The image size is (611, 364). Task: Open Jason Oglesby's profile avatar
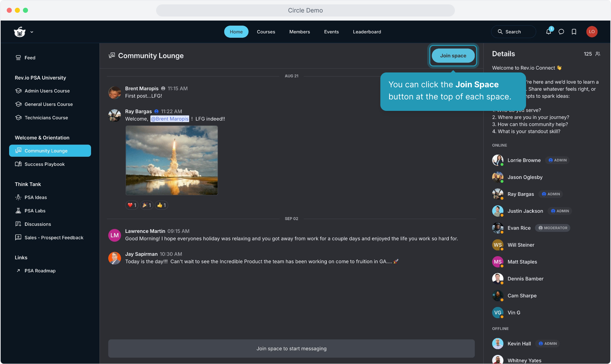click(498, 177)
